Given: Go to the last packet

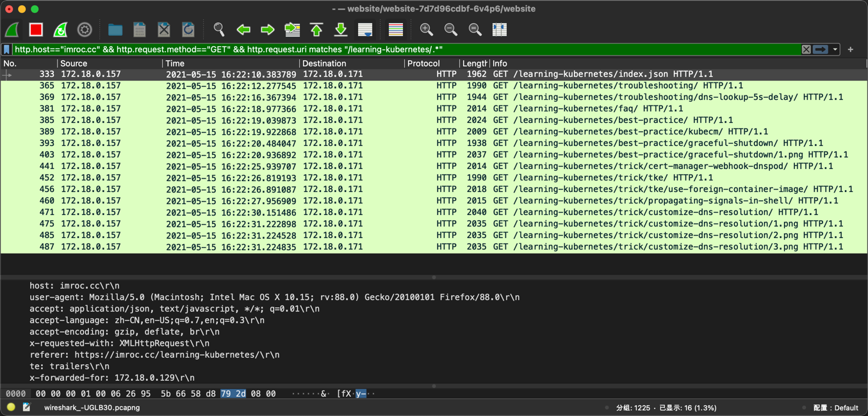Looking at the screenshot, I should (x=341, y=29).
